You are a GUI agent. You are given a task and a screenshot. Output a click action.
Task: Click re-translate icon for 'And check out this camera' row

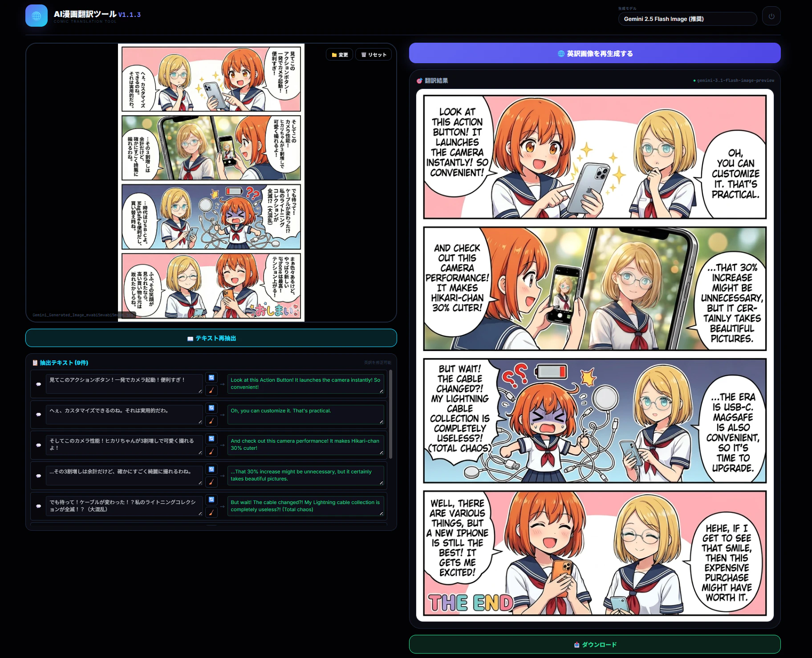[x=211, y=439]
